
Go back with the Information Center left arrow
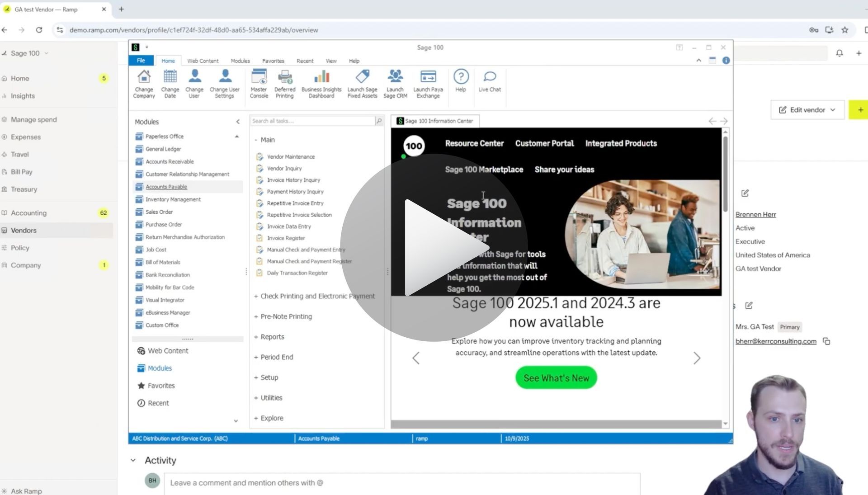712,121
